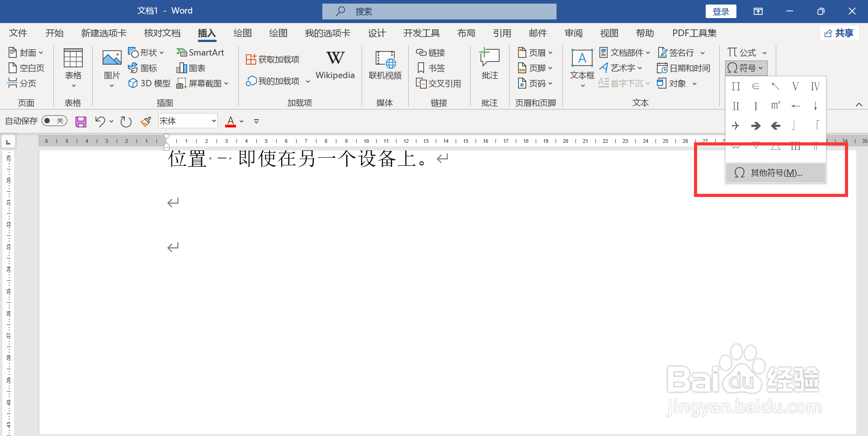Switch to the 视图 tab
Image resolution: width=868 pixels, height=436 pixels.
[x=609, y=33]
